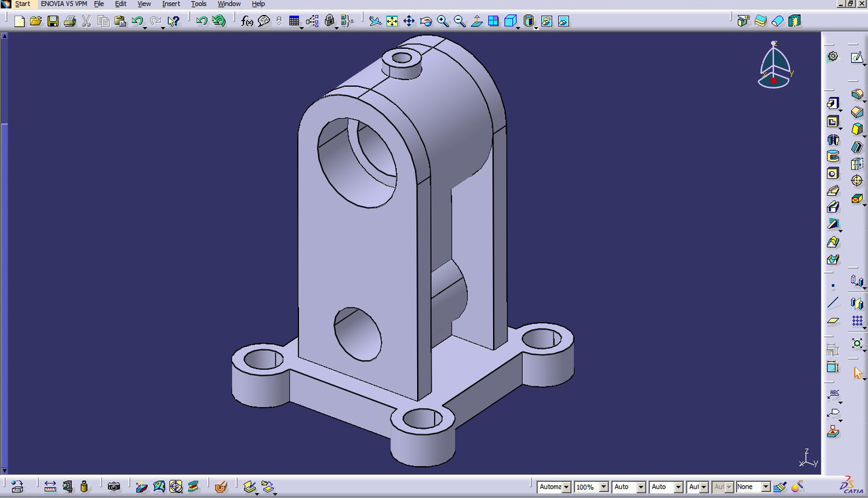Click the Painter brush icon
Viewport: 868px width, 498px height.
(x=780, y=486)
